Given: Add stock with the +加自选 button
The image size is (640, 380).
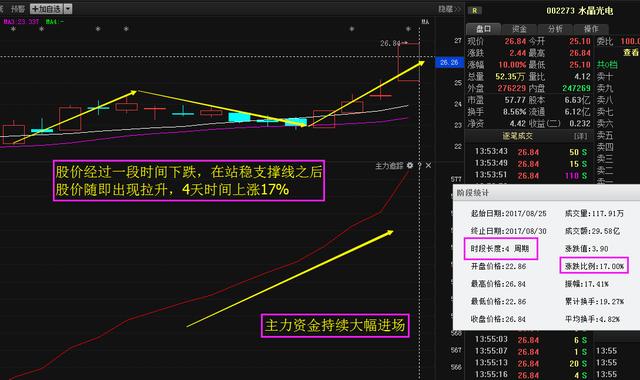Looking at the screenshot, I should [47, 9].
